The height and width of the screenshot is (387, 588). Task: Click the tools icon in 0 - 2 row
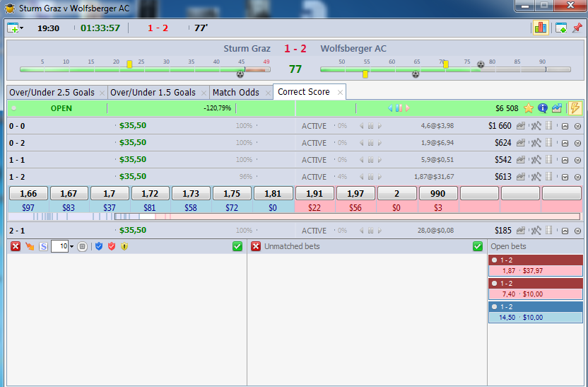[x=536, y=143]
